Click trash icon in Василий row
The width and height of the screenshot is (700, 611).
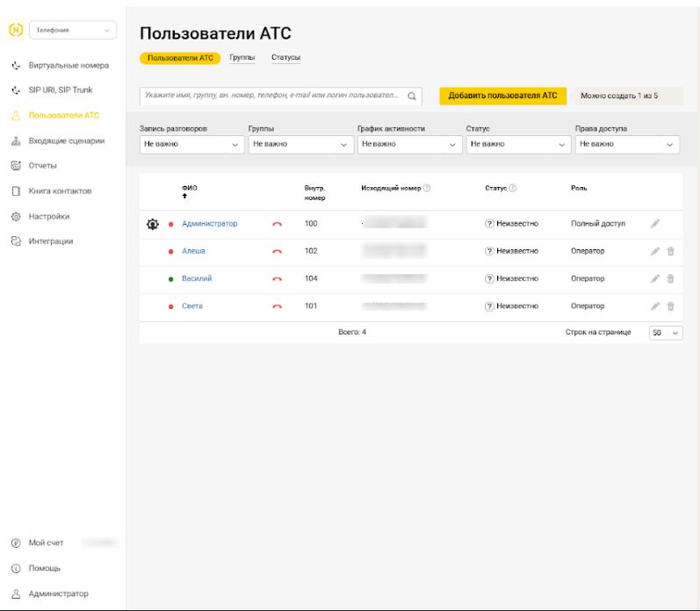point(670,279)
